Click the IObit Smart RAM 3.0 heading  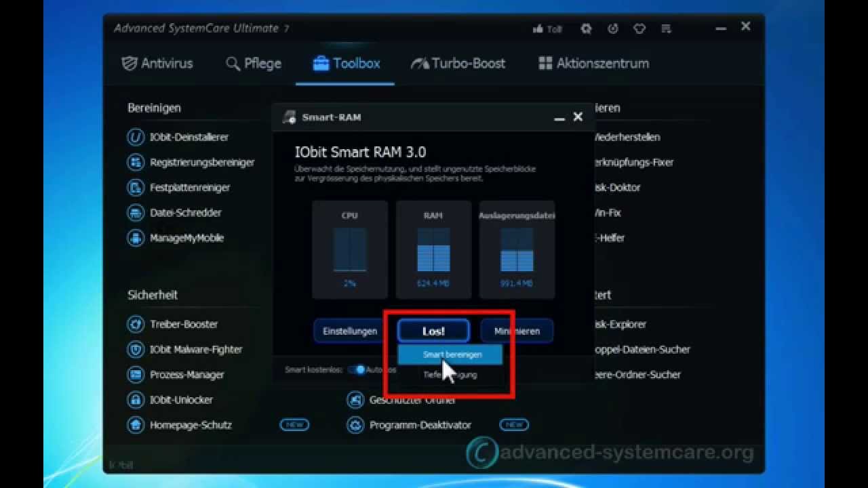click(360, 152)
